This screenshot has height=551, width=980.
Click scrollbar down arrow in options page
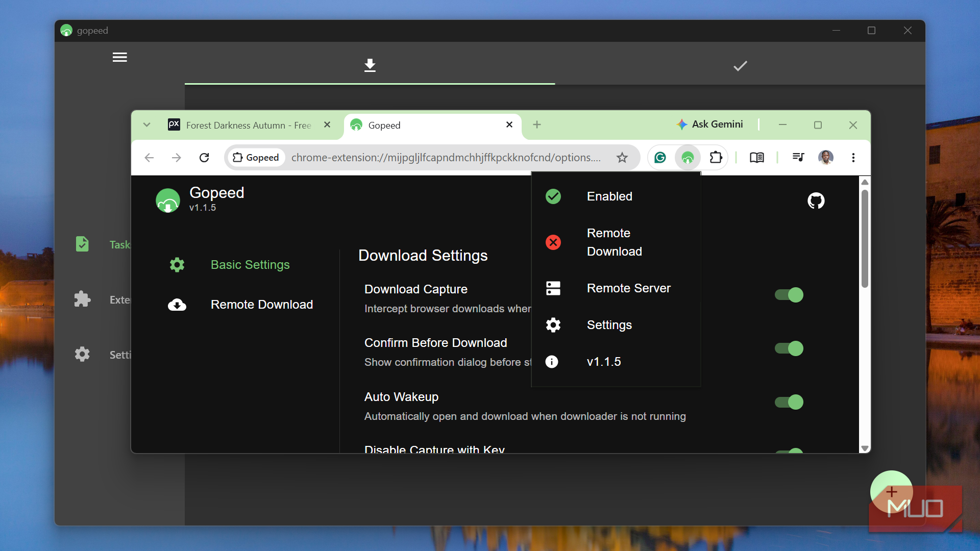click(865, 448)
